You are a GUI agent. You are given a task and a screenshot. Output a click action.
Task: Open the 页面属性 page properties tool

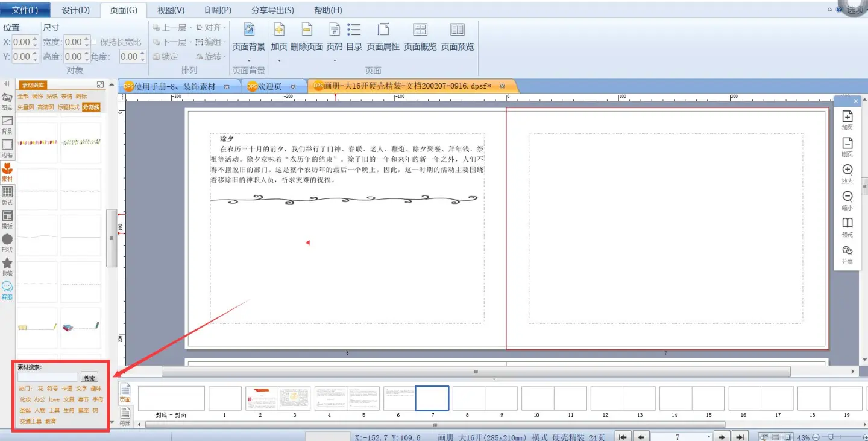[x=383, y=36]
